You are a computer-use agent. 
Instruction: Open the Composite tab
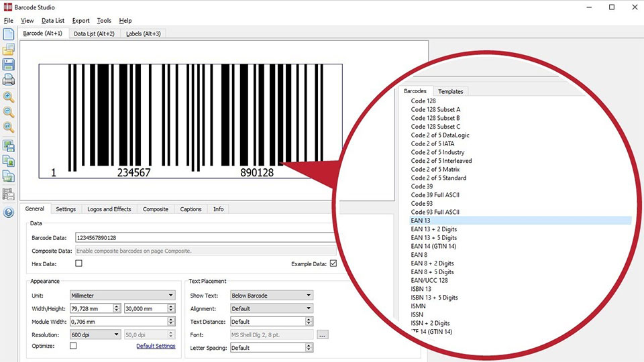[156, 209]
